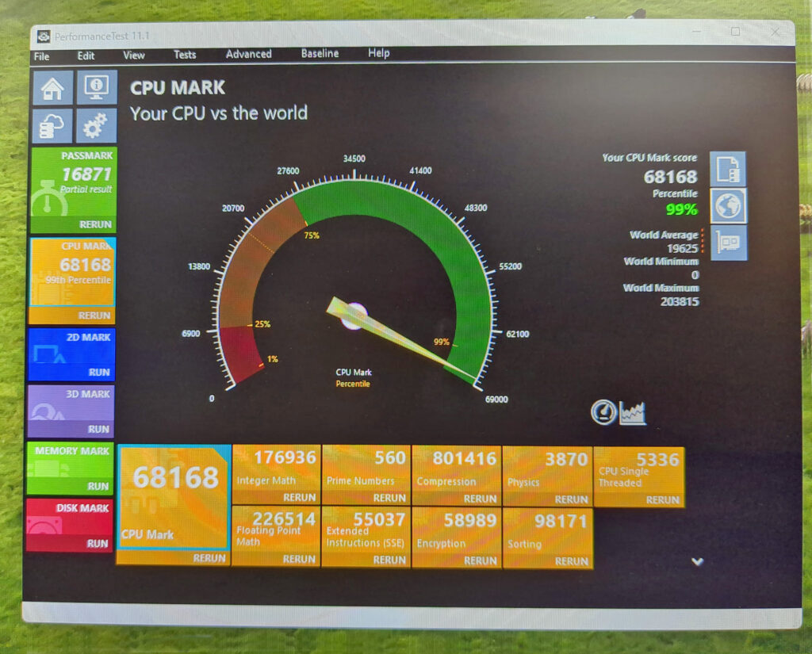Open the Tests menu

[185, 55]
